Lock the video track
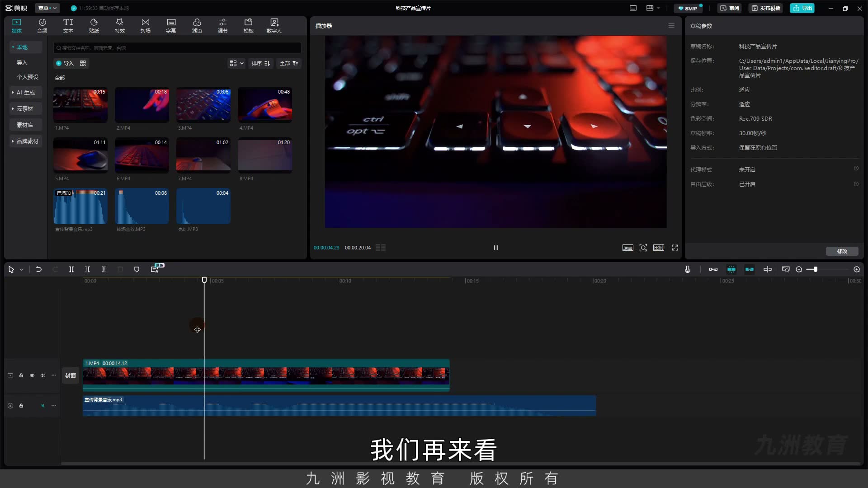The height and width of the screenshot is (488, 868). [x=21, y=375]
